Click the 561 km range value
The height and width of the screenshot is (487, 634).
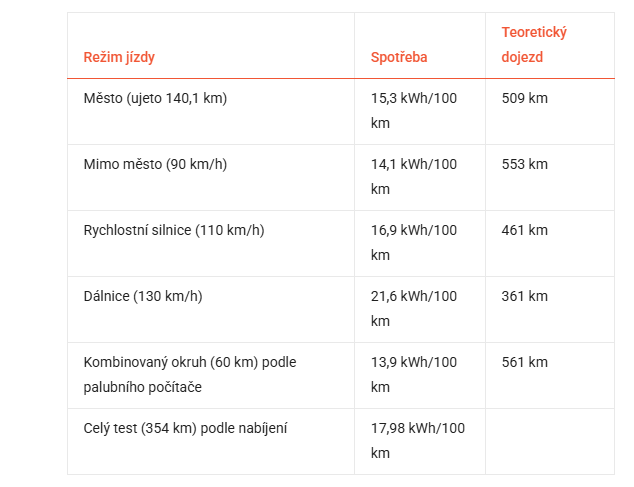[524, 362]
